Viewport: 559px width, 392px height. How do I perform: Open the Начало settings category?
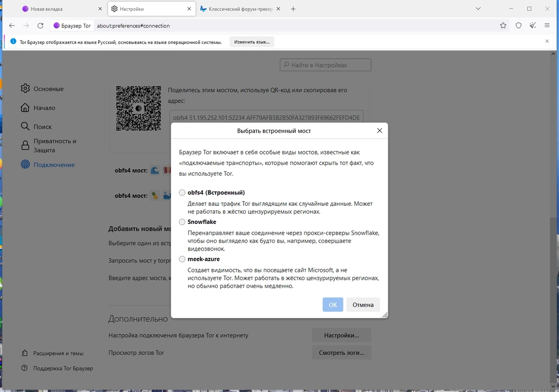[44, 108]
